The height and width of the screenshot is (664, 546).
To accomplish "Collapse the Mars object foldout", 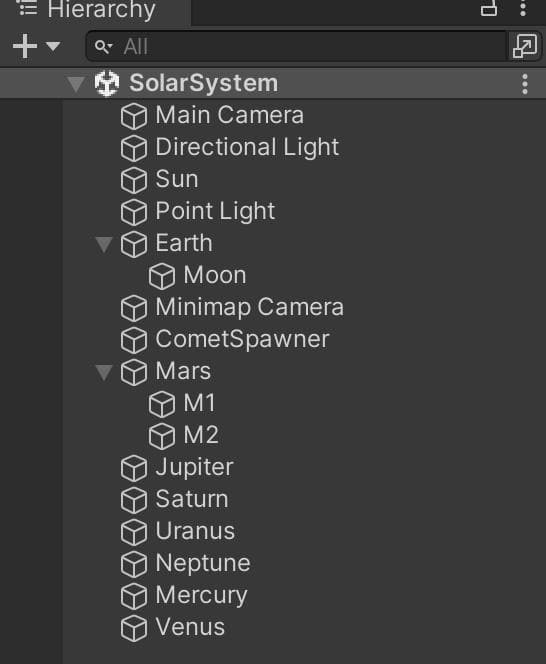I will pos(104,372).
